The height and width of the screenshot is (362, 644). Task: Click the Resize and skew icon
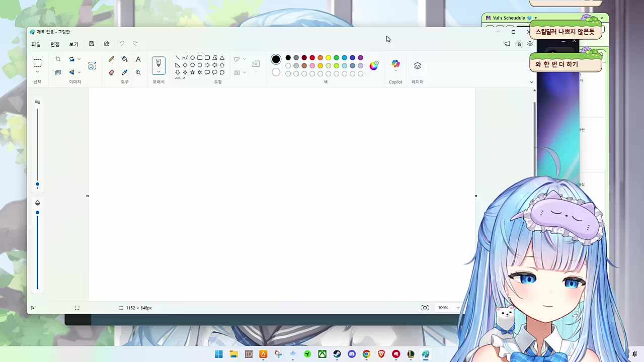tap(92, 66)
